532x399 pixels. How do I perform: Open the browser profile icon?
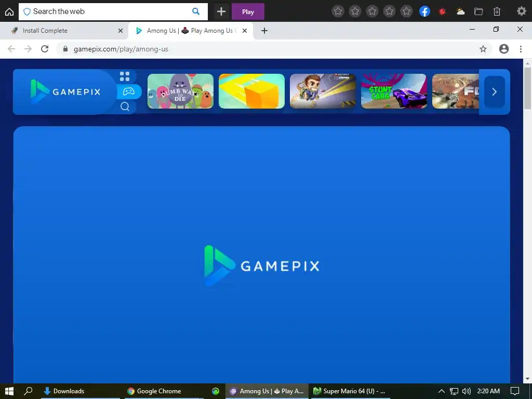click(x=504, y=49)
